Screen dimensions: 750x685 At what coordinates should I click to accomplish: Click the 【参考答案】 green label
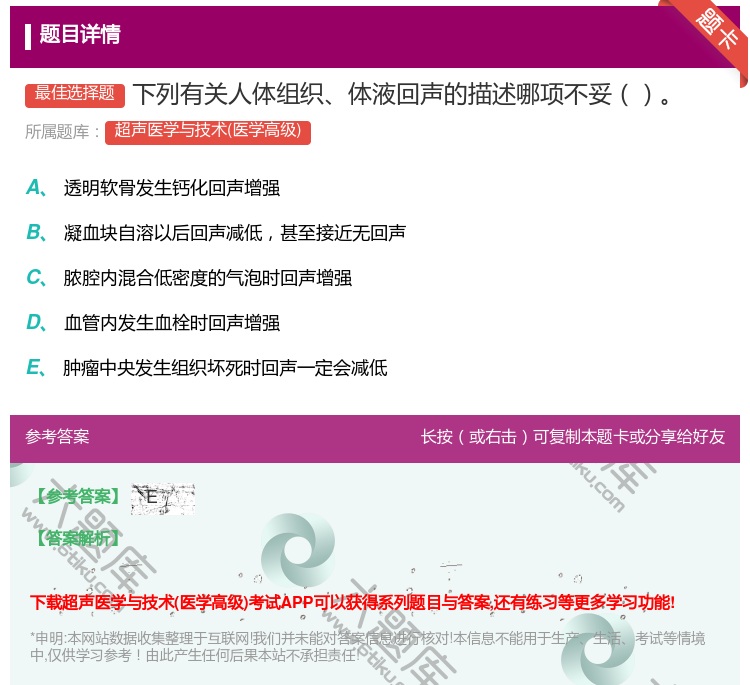78,497
